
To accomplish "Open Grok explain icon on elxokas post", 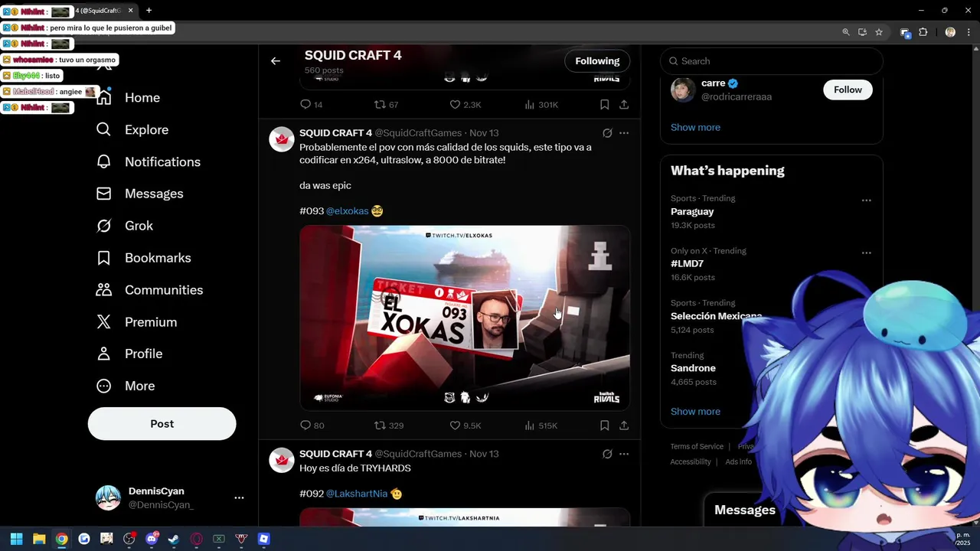I will 607,133.
